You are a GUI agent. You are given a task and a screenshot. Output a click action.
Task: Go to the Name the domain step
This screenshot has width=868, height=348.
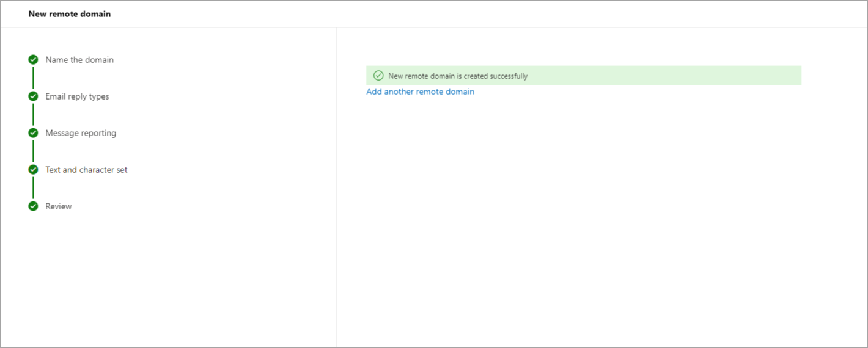coord(79,60)
